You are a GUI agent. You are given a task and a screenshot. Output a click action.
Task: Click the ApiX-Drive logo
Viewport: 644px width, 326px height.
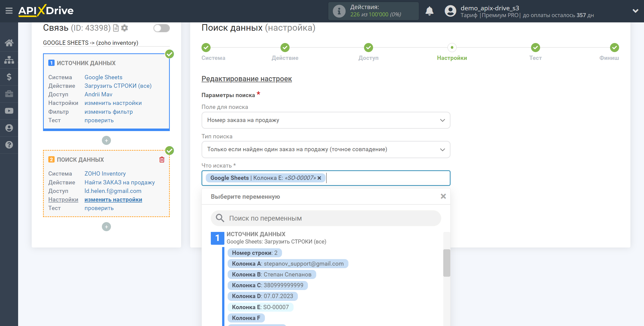(x=46, y=11)
